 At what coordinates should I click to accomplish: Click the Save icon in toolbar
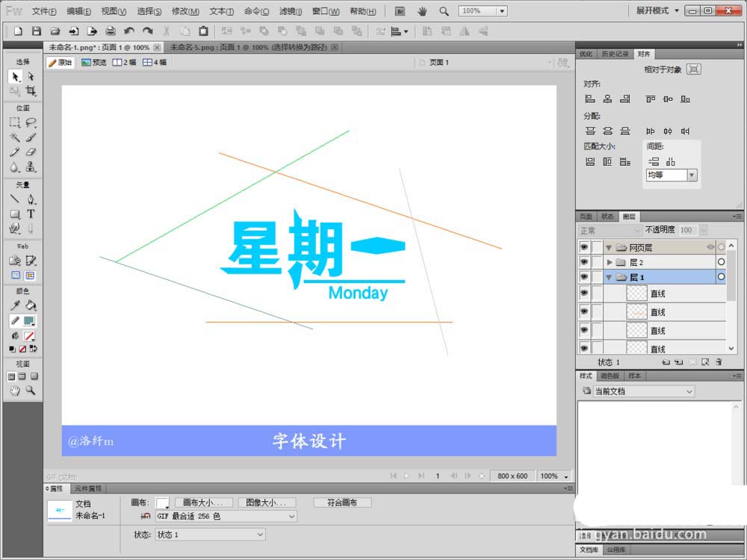tap(36, 31)
